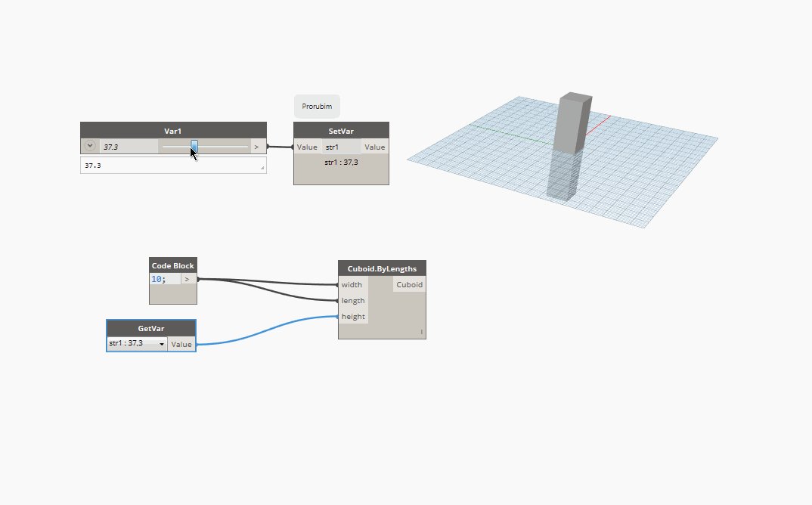Click the 'str1 : 37,3' text in SetVar
Screen dimensions: 812x505
(341, 162)
